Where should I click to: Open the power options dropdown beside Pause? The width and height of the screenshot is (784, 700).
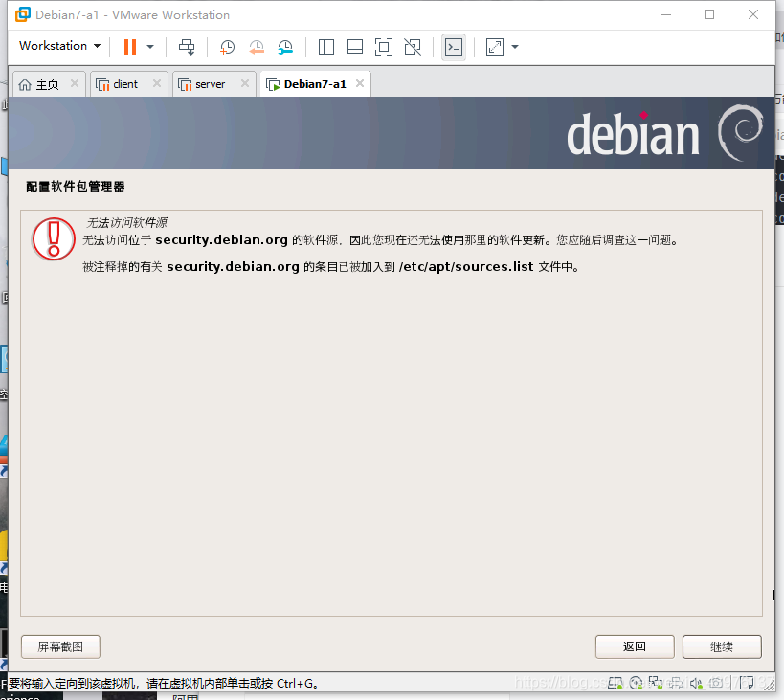coord(150,47)
